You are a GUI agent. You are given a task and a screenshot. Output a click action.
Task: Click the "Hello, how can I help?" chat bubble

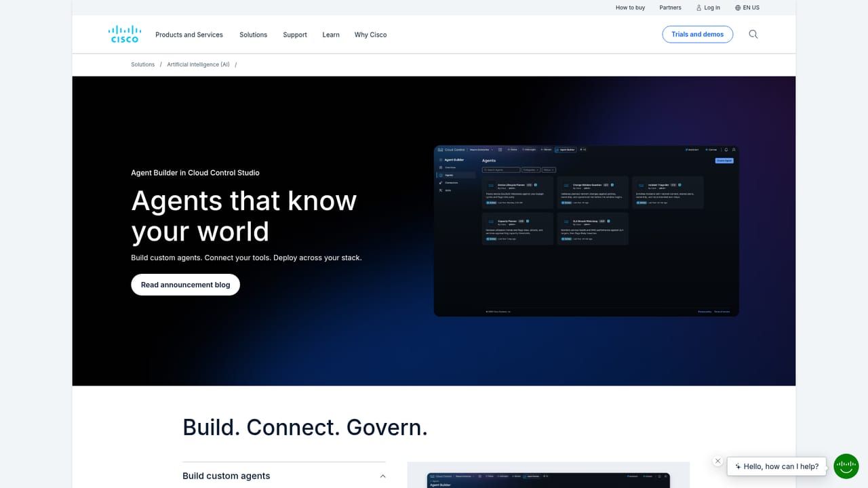776,466
